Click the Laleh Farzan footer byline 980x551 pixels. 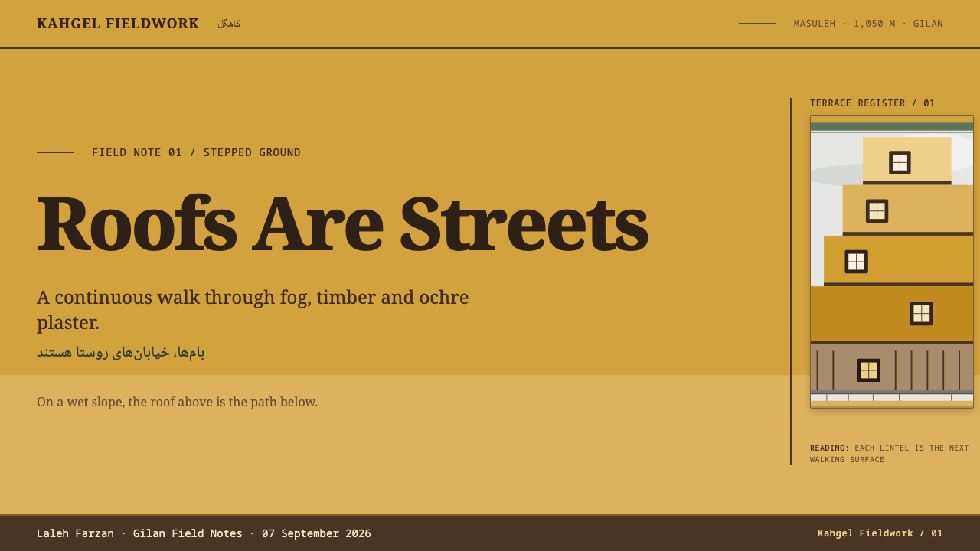204,533
